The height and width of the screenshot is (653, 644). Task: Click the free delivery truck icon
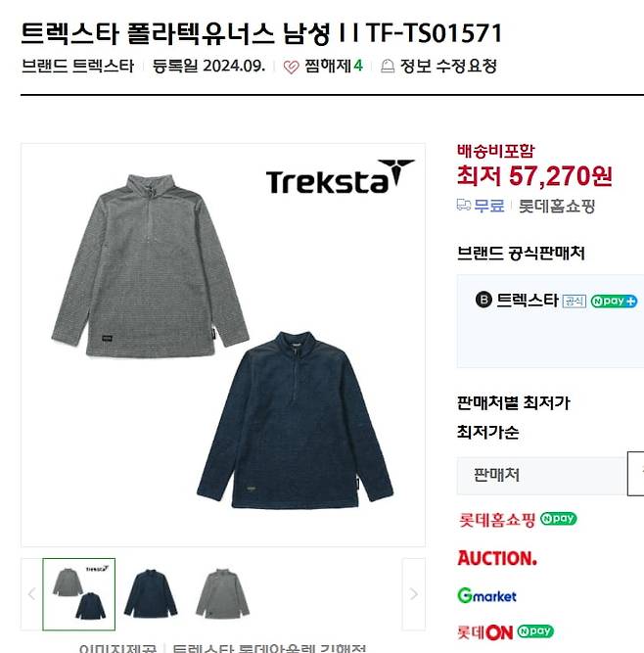click(x=463, y=205)
